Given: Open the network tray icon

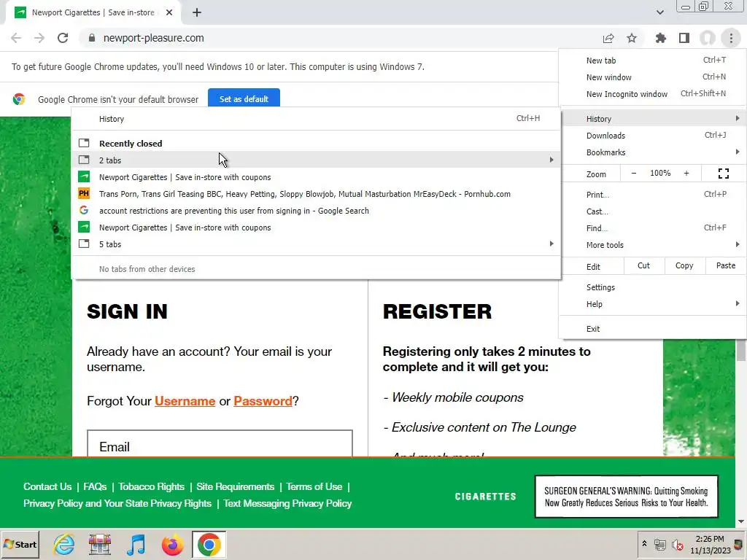Looking at the screenshot, I should tap(659, 544).
